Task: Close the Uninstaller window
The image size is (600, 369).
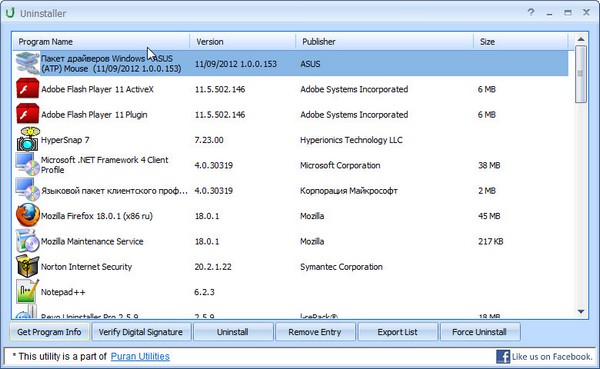Action: coord(586,12)
